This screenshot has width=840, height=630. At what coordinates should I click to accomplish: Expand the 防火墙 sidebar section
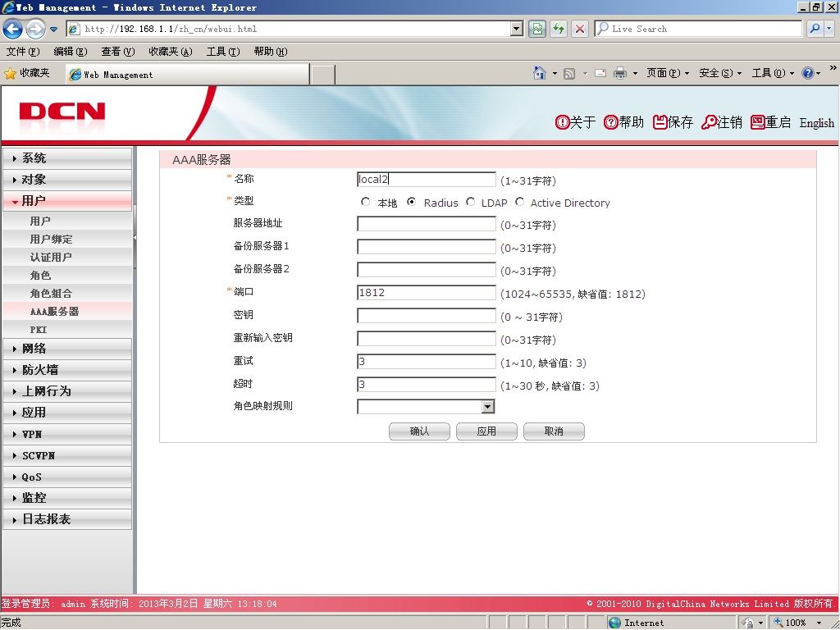pos(67,370)
